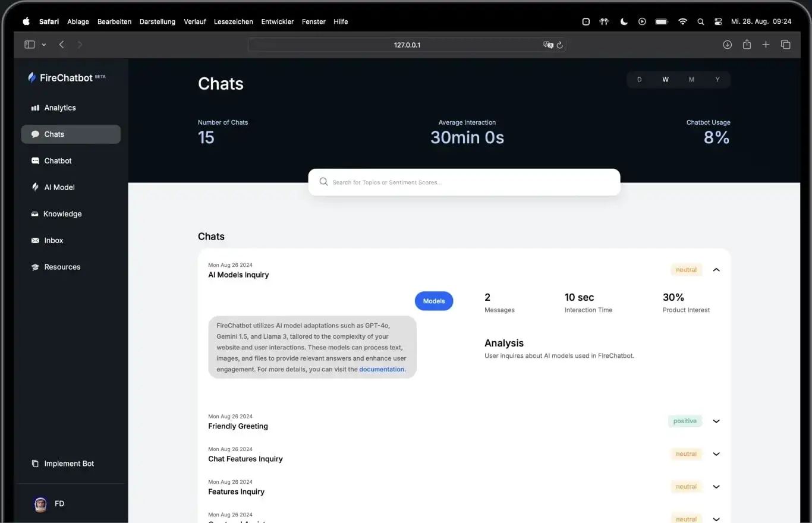Viewport: 812px width, 523px height.
Task: Open the Inbox section label
Action: tap(53, 241)
